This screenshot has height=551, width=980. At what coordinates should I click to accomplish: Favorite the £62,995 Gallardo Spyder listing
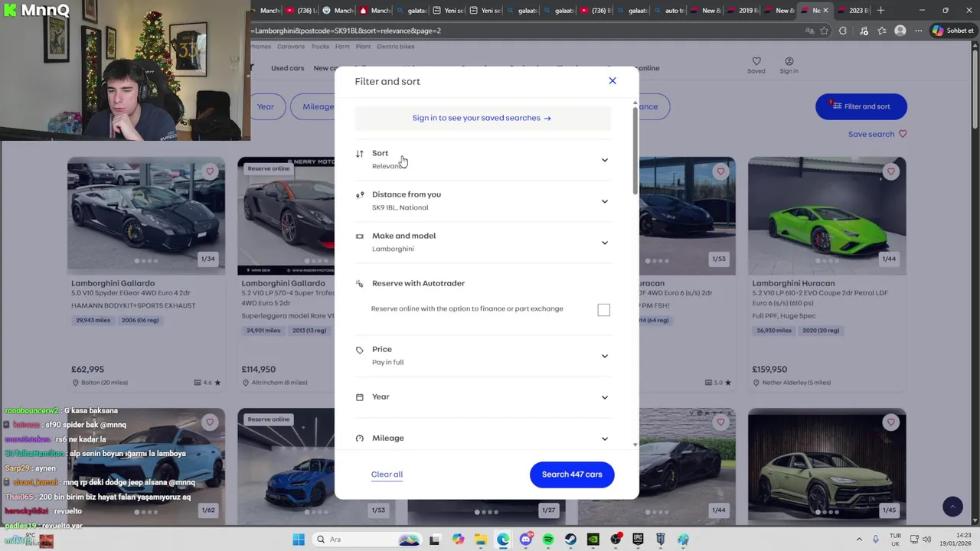click(210, 171)
